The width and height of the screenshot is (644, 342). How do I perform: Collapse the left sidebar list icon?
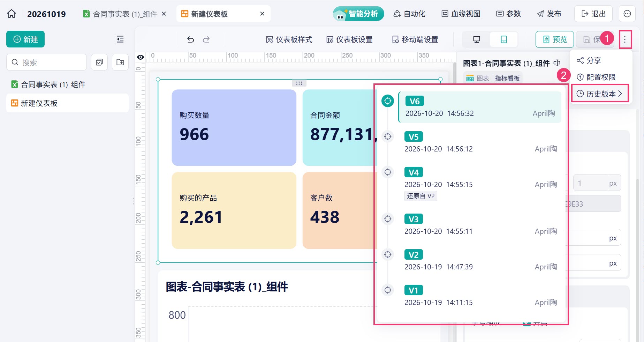coord(120,39)
